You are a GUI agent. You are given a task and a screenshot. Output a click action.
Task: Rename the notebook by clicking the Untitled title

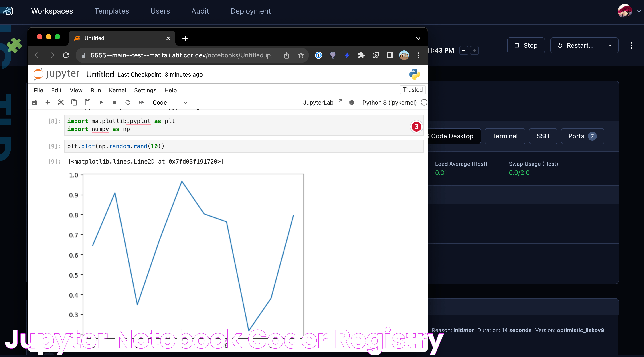tap(100, 75)
